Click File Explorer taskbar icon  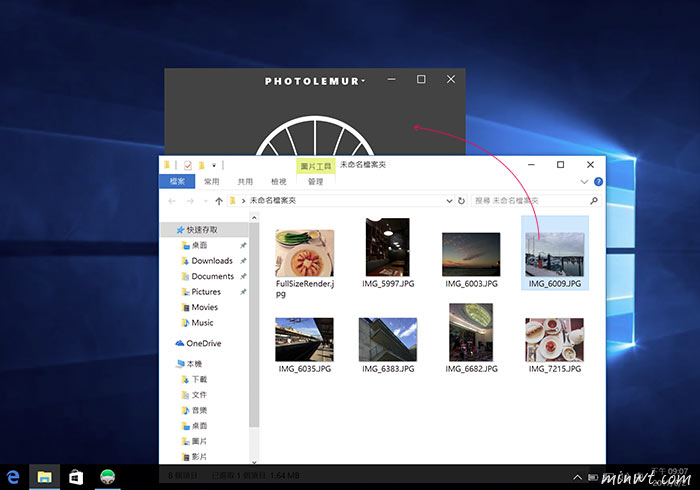point(44,477)
